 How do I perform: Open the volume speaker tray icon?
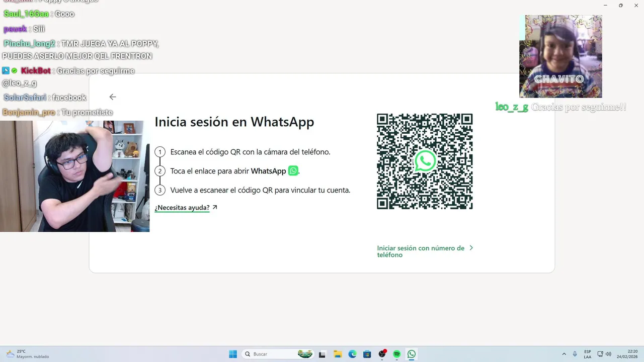click(x=608, y=354)
